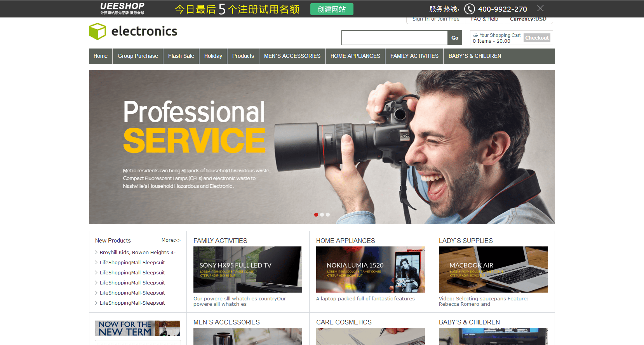Click the green 创建网站 button
The width and height of the screenshot is (644, 345).
click(x=332, y=9)
